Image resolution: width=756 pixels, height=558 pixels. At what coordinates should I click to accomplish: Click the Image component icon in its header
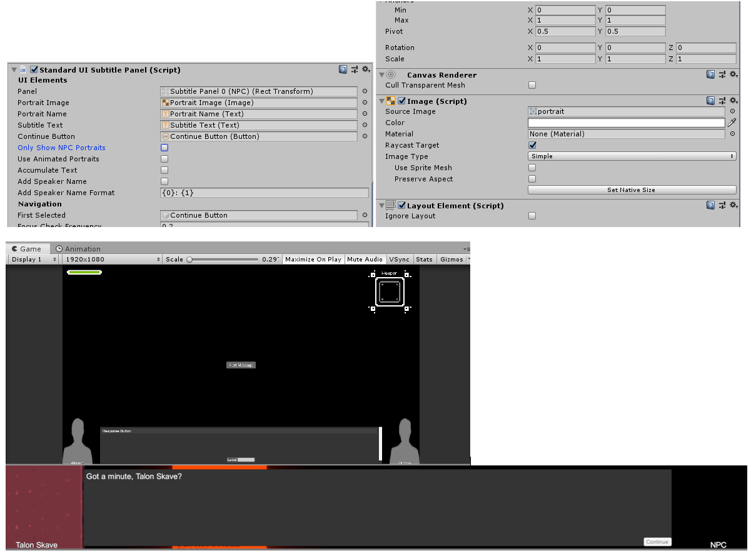click(x=391, y=101)
